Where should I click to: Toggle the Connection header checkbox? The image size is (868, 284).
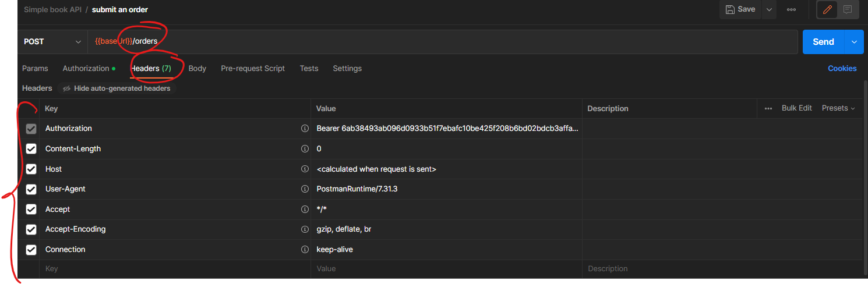(31, 250)
